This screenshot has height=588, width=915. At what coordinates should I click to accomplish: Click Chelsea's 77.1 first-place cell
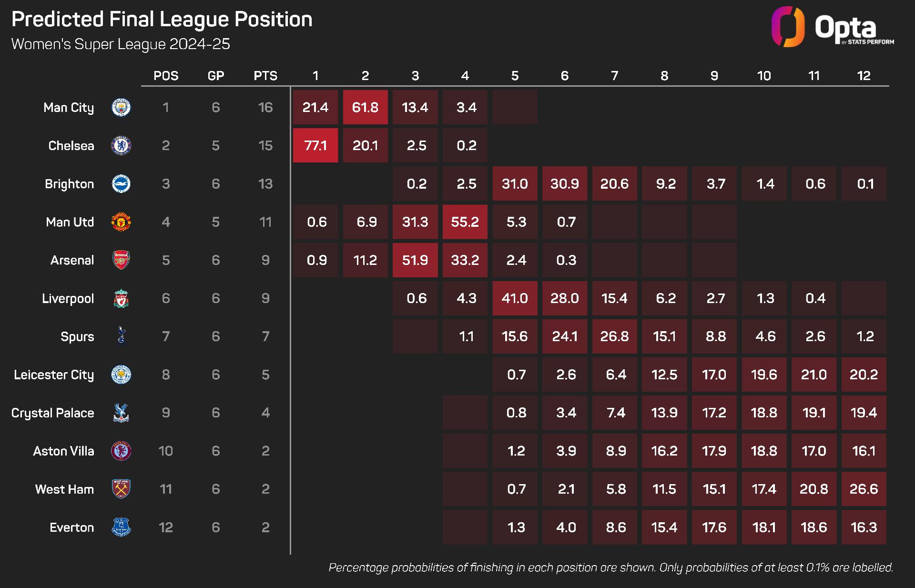(x=315, y=145)
